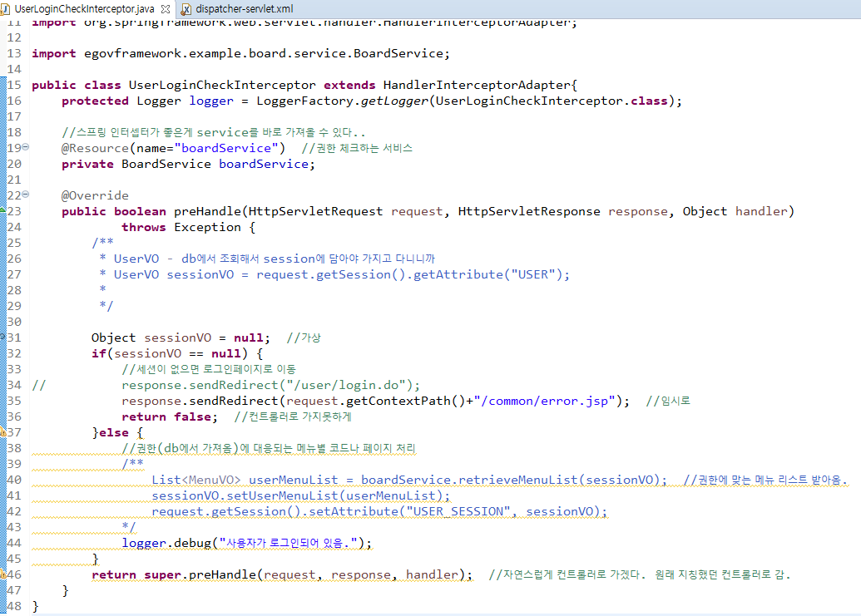This screenshot has height=616, width=861.
Task: Click the @Override annotation
Action: [x=95, y=195]
